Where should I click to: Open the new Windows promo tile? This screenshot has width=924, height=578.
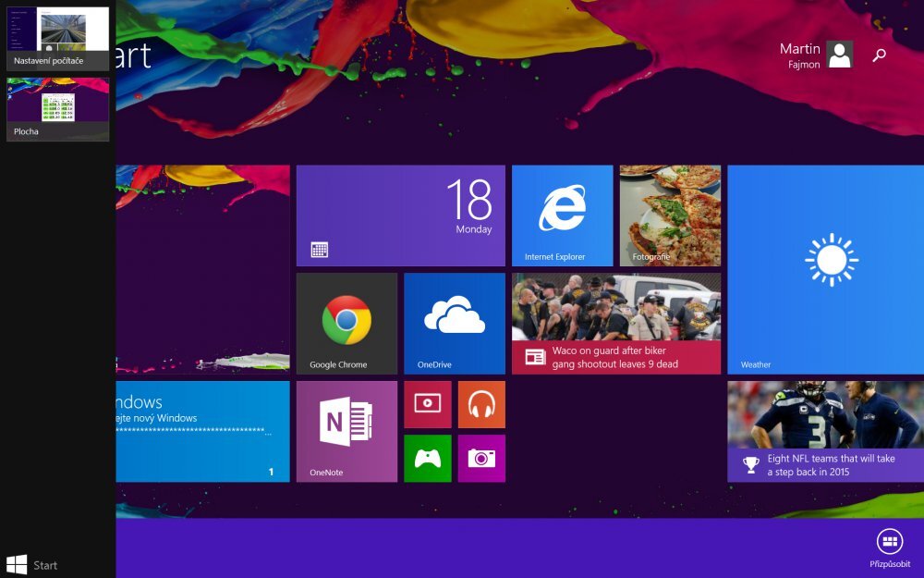point(202,431)
